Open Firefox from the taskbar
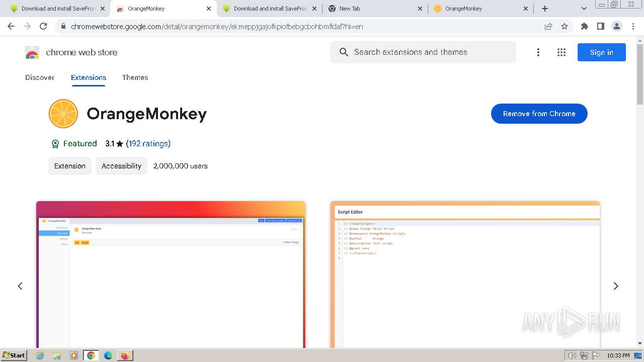644x362 pixels. [125, 355]
